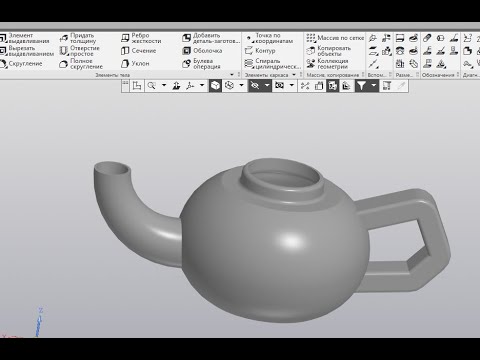Expand selection filter dropdown arrow

[373, 86]
